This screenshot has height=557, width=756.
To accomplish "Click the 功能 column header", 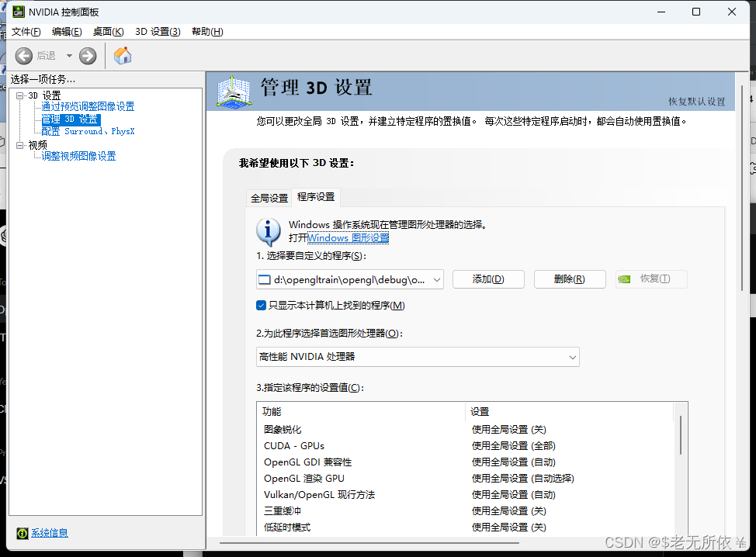I will click(361, 411).
